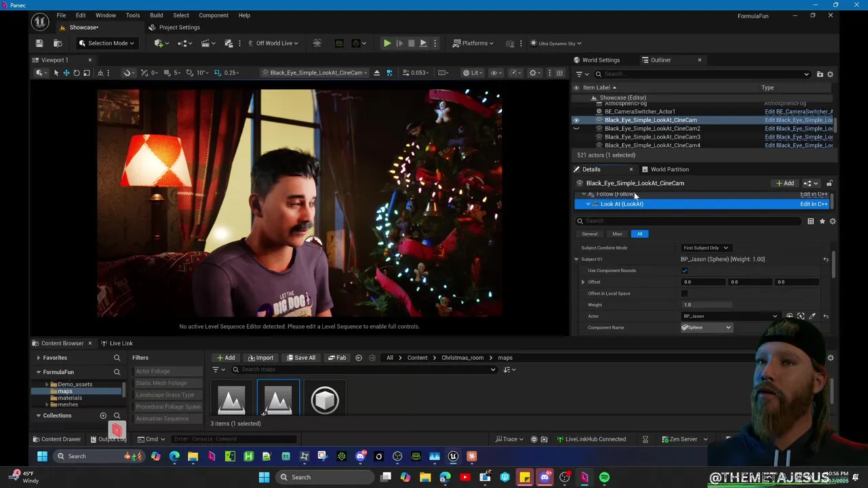Select the All filter pill in Details
This screenshot has height=488, width=868.
[639, 234]
